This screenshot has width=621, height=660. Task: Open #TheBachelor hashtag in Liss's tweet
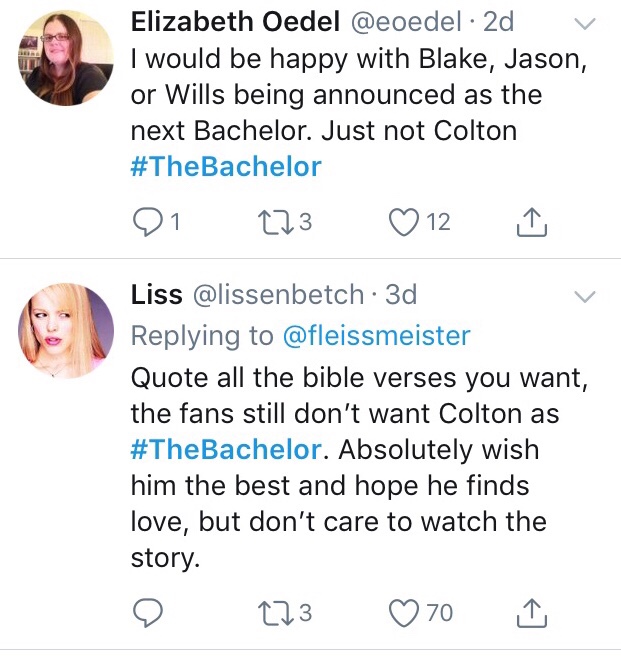pos(226,449)
